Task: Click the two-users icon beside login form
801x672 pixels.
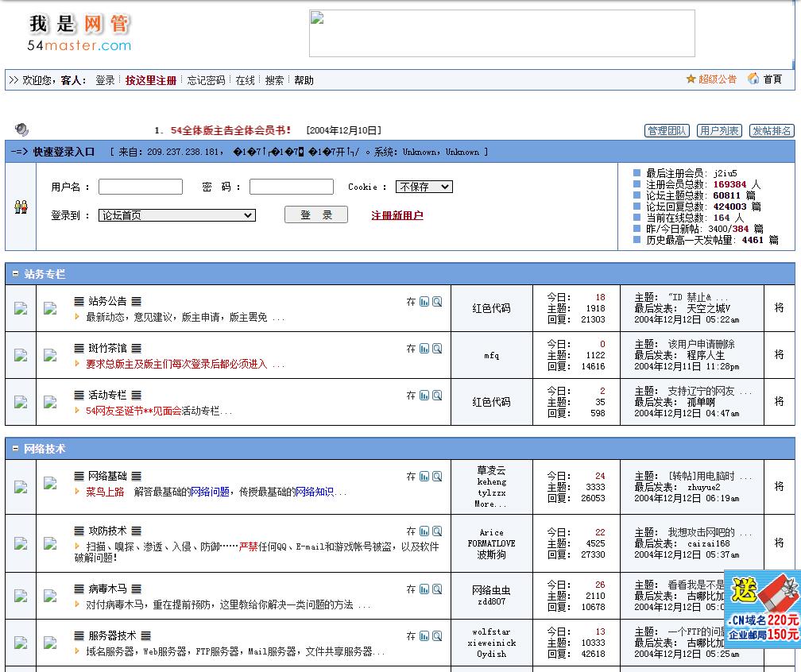Action: (21, 207)
